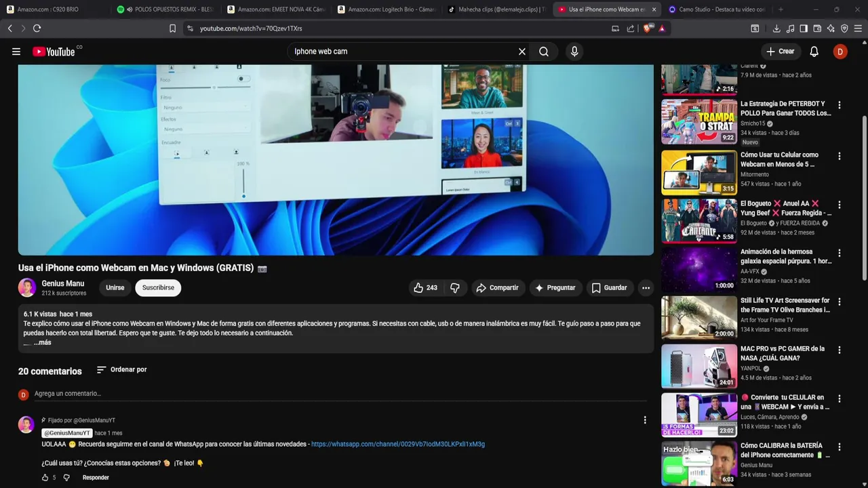This screenshot has height=488, width=868.
Task: Reload the current page
Action: 37,28
